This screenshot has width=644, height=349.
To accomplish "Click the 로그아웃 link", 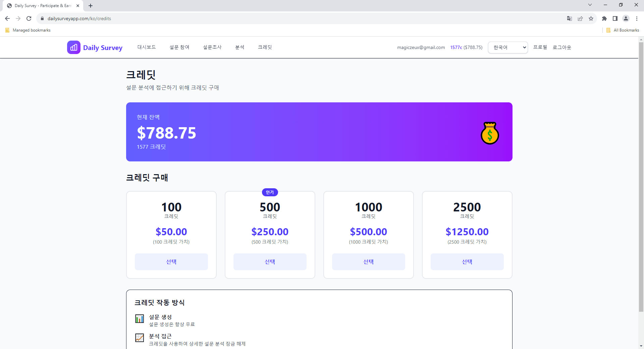I will tap(562, 47).
